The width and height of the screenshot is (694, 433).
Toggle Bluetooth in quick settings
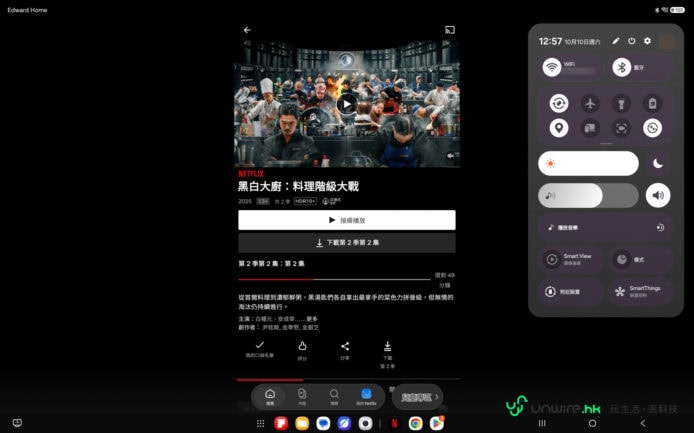click(x=621, y=67)
